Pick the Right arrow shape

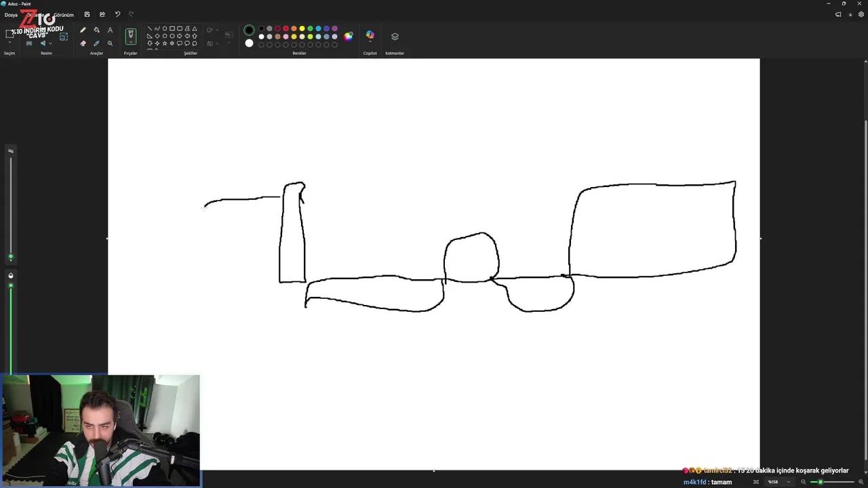point(180,36)
